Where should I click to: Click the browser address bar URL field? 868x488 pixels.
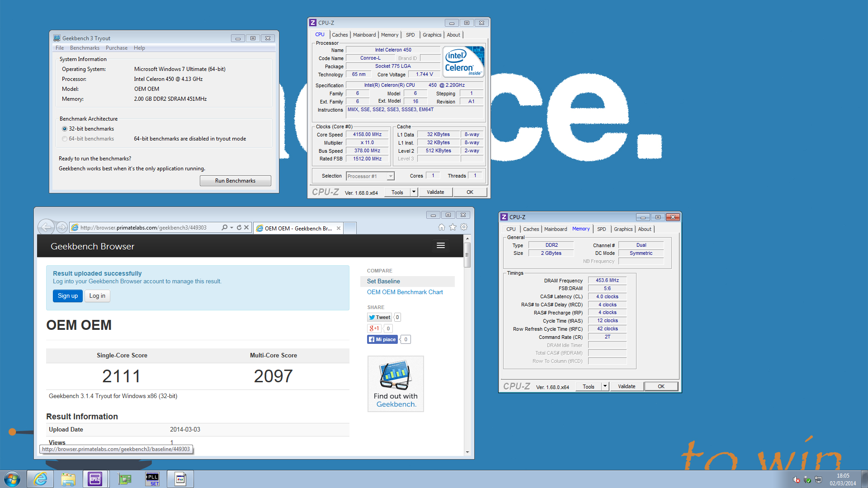click(145, 227)
